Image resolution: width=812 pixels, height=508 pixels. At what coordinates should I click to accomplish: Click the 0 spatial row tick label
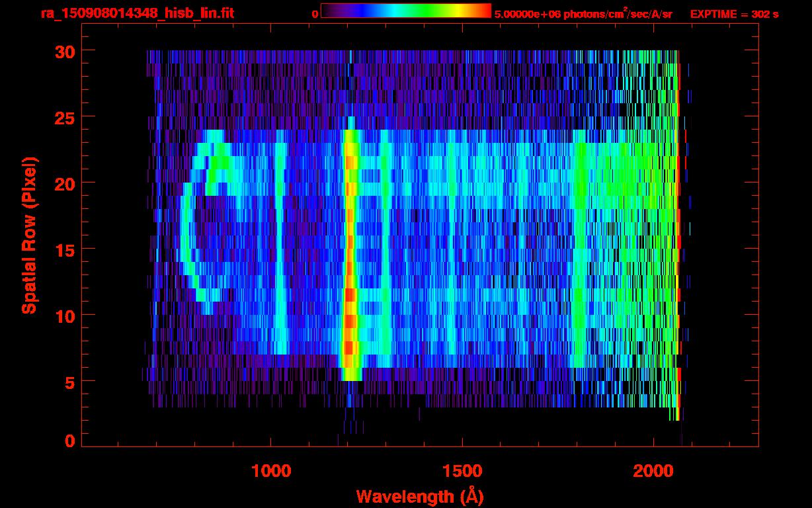70,441
